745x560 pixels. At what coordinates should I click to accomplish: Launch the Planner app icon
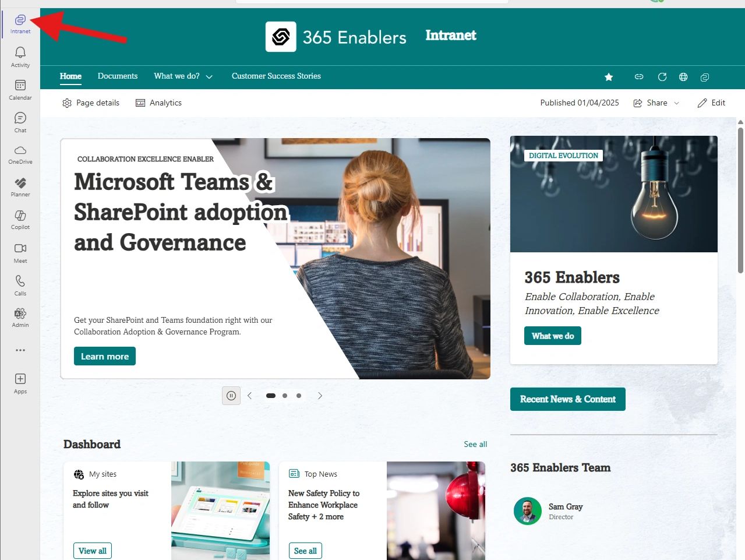point(20,183)
